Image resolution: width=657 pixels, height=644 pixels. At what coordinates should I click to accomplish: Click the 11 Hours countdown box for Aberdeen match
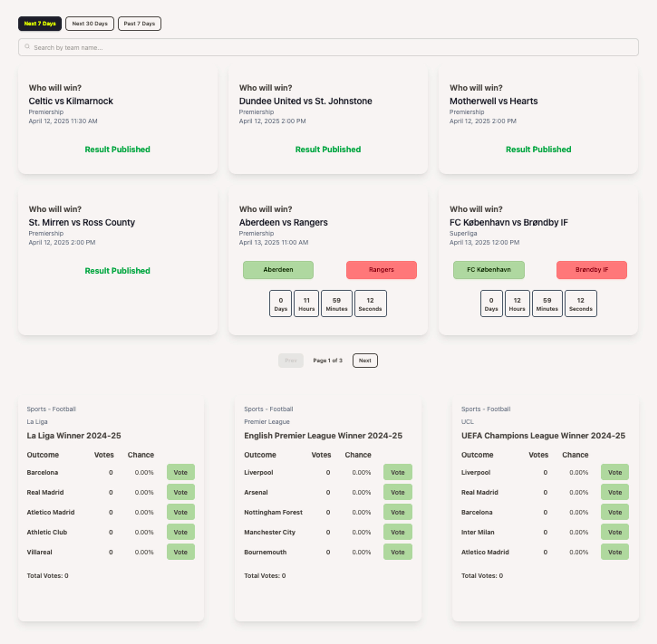(306, 303)
